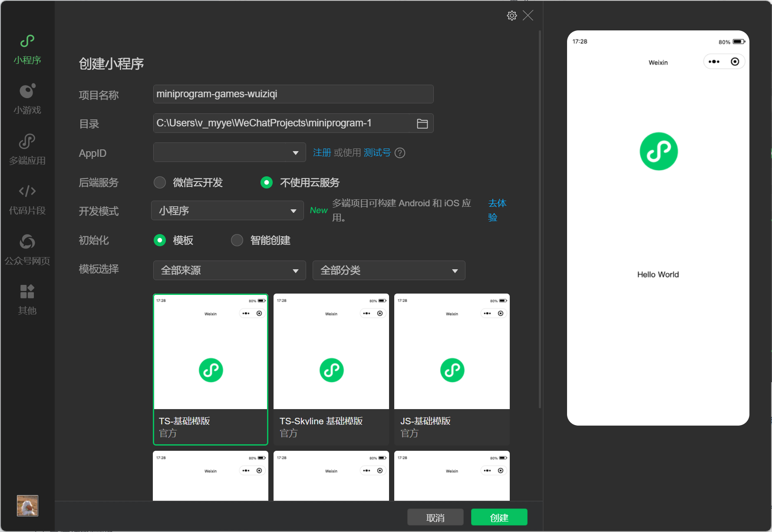Open settings via the gear icon
772x532 pixels.
[512, 16]
